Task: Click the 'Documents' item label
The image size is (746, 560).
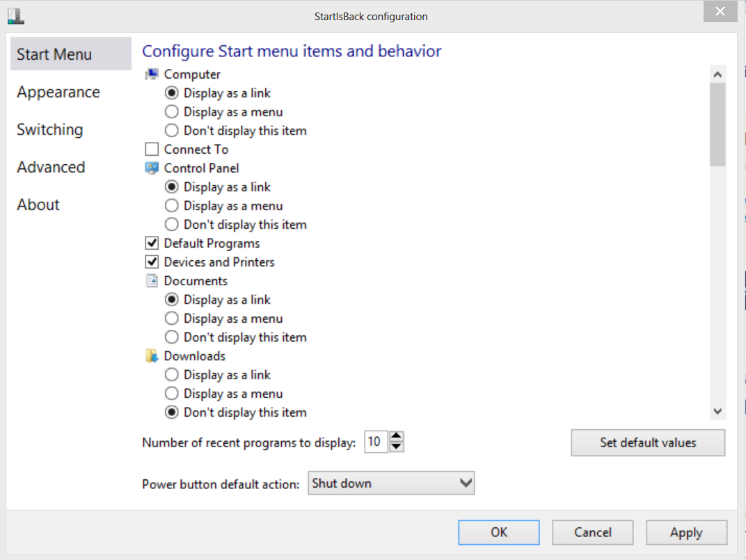Action: coord(196,281)
